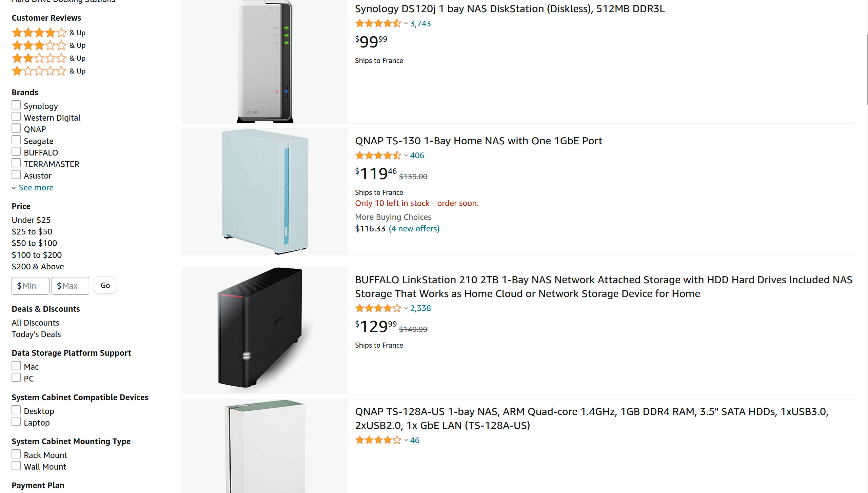Open rating dropdown arrow for QNAP TS-130

coord(406,156)
